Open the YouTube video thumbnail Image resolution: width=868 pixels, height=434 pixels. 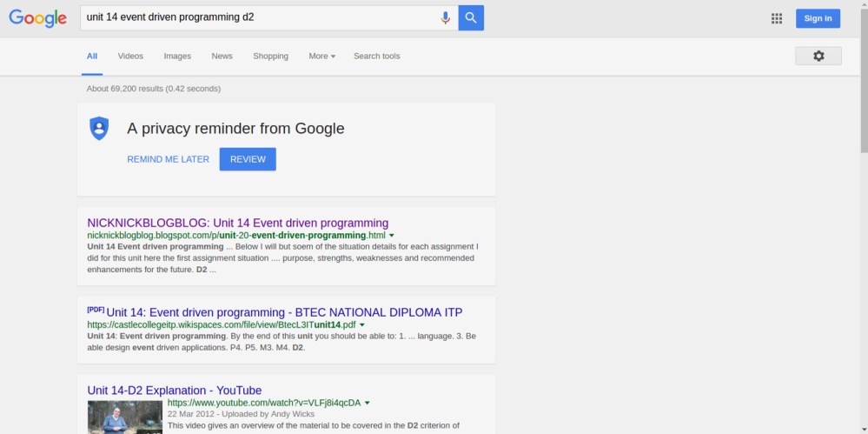click(124, 417)
